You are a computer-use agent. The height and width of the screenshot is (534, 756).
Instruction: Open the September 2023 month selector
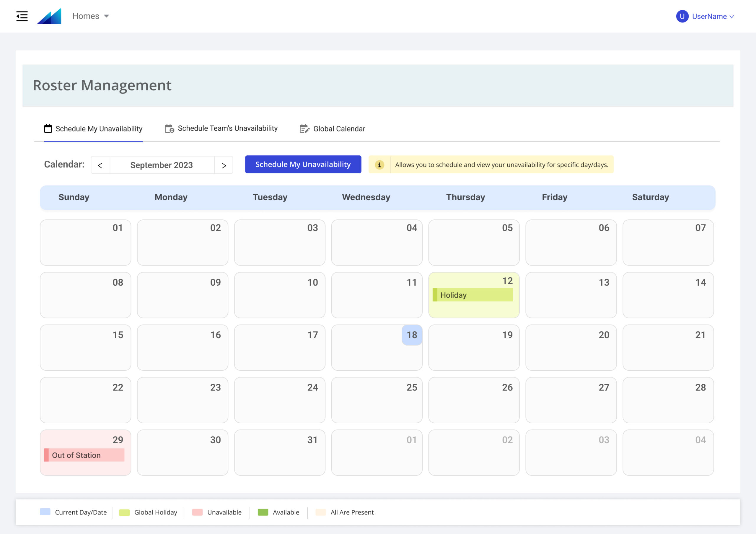point(162,165)
